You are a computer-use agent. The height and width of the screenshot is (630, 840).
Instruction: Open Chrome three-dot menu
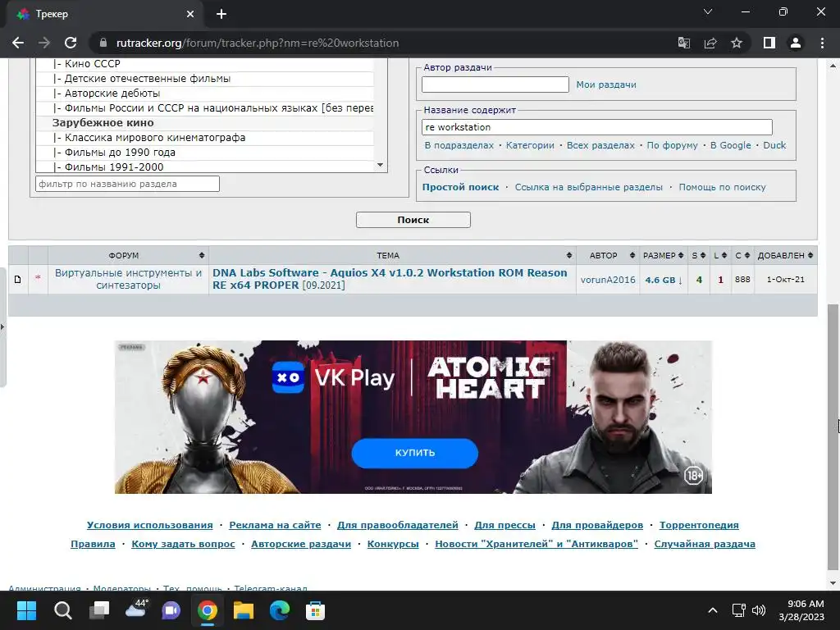coord(822,43)
